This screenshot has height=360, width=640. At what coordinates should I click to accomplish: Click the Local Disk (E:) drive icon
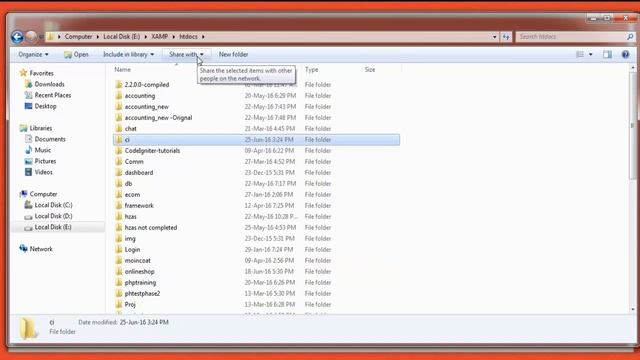(x=28, y=227)
